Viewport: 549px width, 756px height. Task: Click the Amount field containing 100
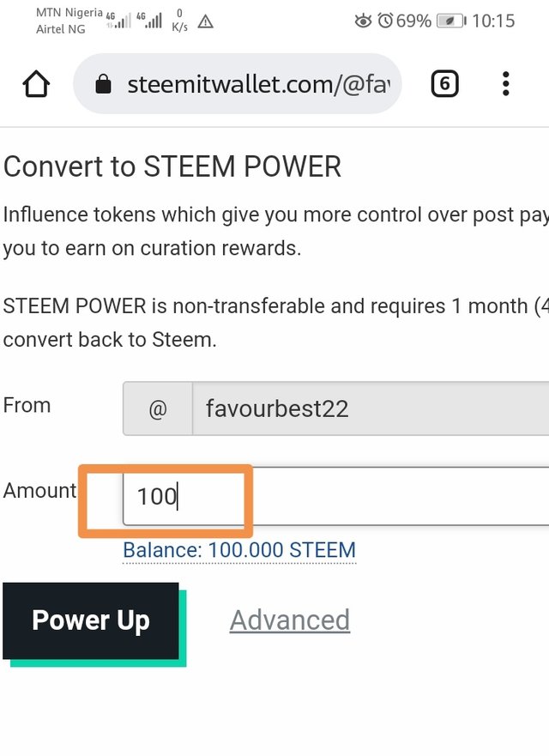336,496
